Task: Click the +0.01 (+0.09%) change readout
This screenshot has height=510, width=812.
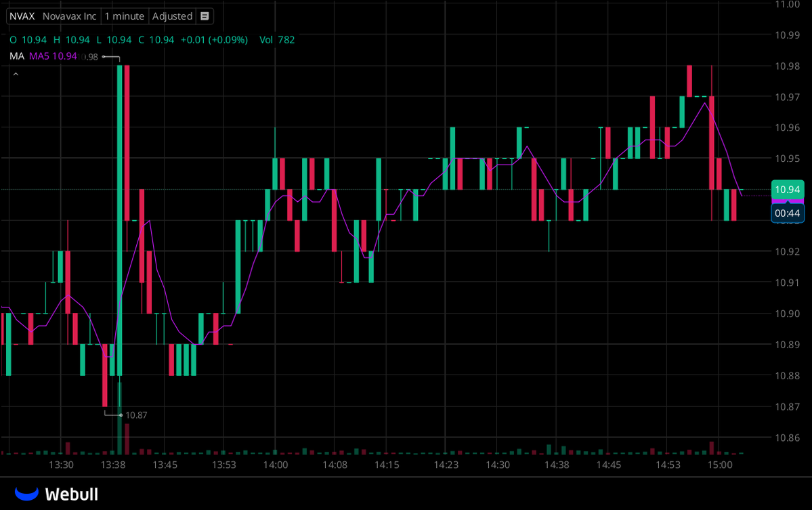Action: pos(214,40)
